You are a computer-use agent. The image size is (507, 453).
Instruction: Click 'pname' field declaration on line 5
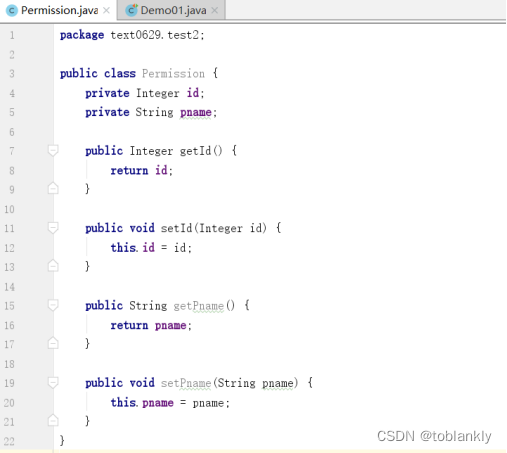point(196,112)
